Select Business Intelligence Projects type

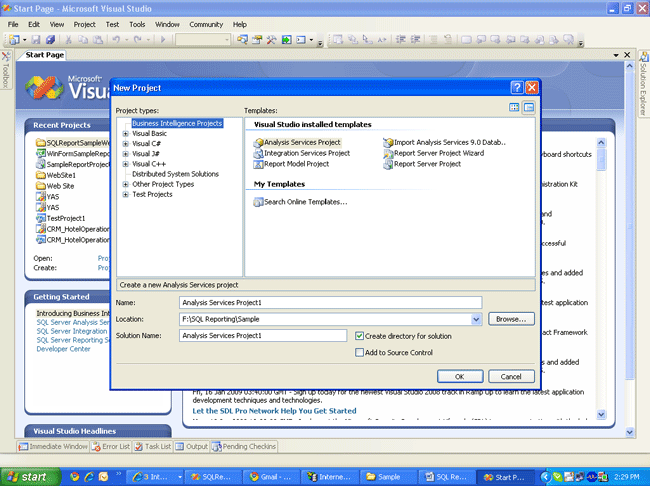click(177, 123)
